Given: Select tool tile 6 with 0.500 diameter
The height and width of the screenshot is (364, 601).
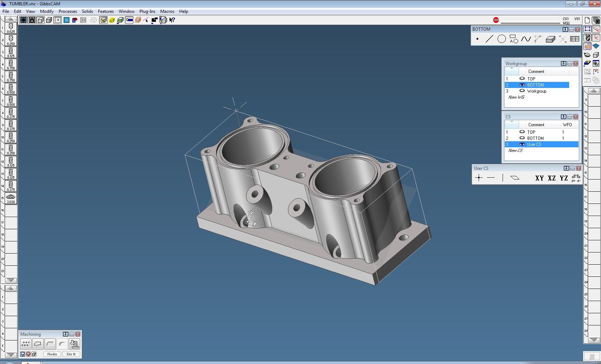Looking at the screenshot, I should point(11,89).
